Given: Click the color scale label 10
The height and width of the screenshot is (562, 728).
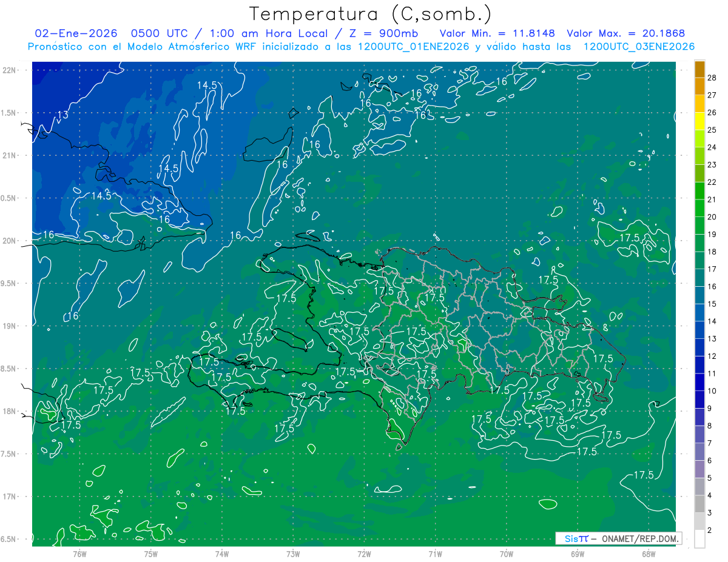Looking at the screenshot, I should 712,391.
